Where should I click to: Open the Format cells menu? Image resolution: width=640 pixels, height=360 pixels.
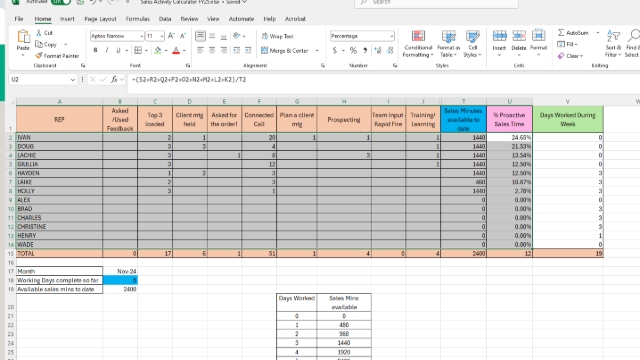pyautogui.click(x=538, y=42)
